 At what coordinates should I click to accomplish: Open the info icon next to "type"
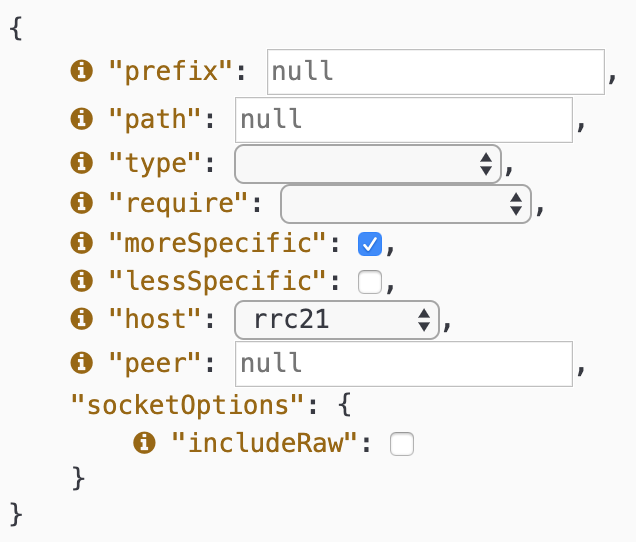point(82,163)
